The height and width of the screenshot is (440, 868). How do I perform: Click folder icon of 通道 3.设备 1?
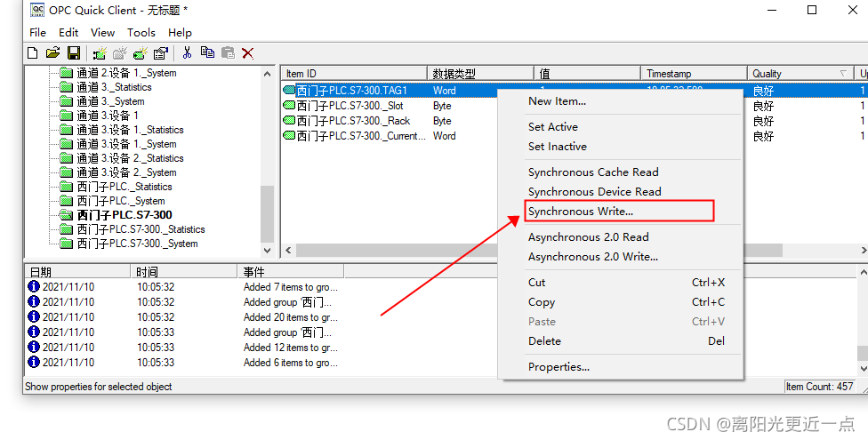[x=67, y=116]
